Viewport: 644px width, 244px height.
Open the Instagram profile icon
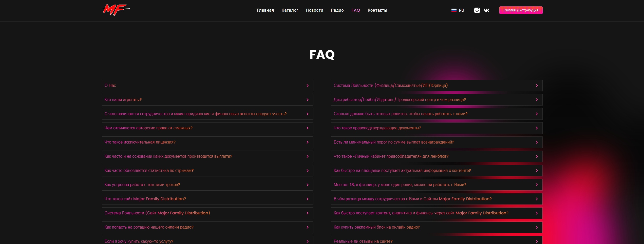[477, 10]
